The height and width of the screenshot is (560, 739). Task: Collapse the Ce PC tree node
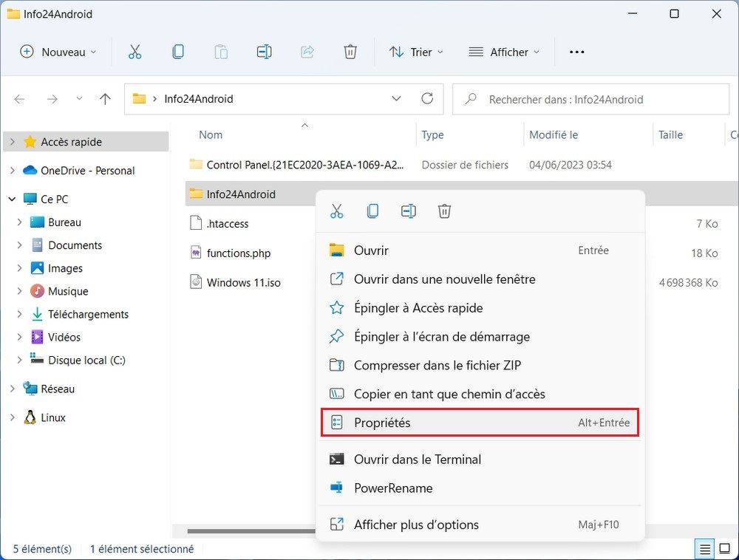click(x=12, y=199)
